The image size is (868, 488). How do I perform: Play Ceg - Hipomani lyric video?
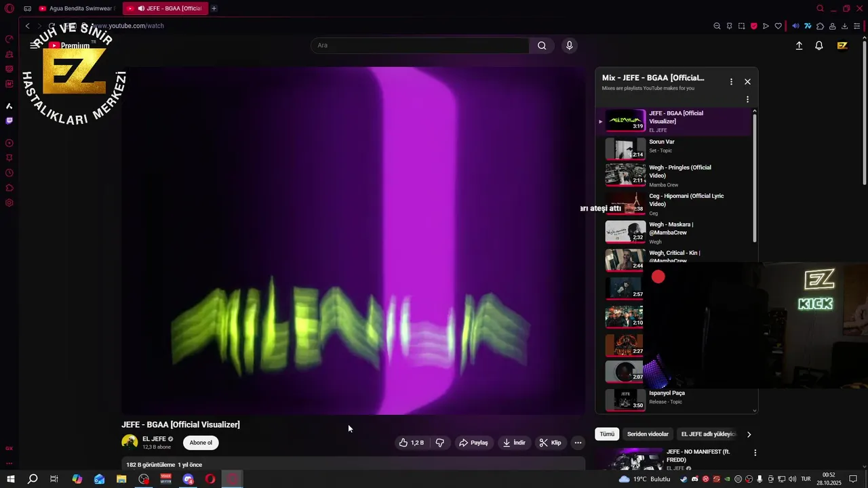(673, 204)
